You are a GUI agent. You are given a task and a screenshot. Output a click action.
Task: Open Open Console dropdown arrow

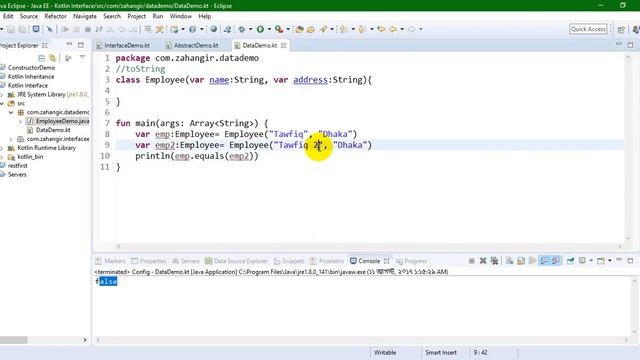pyautogui.click(x=610, y=260)
